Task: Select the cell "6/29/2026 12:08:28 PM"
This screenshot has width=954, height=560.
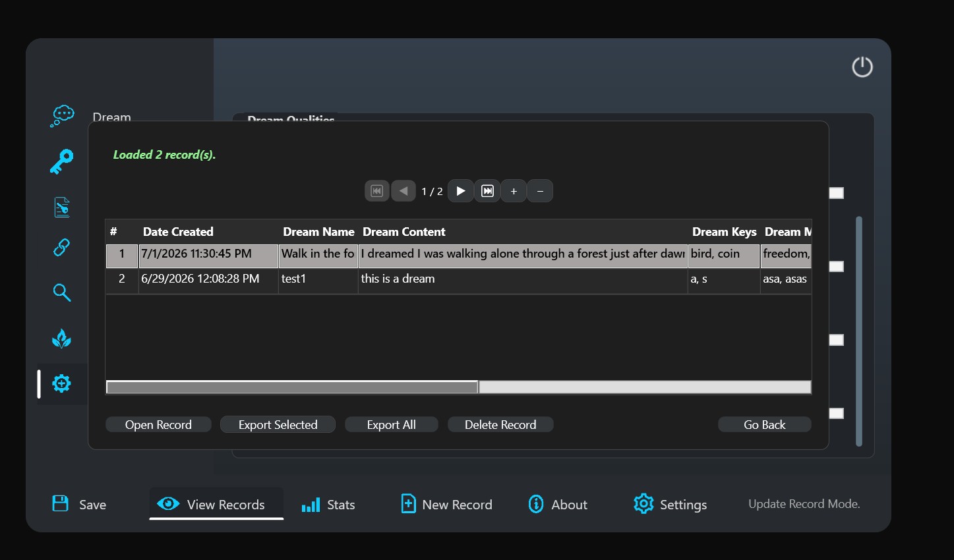Action: 208,279
